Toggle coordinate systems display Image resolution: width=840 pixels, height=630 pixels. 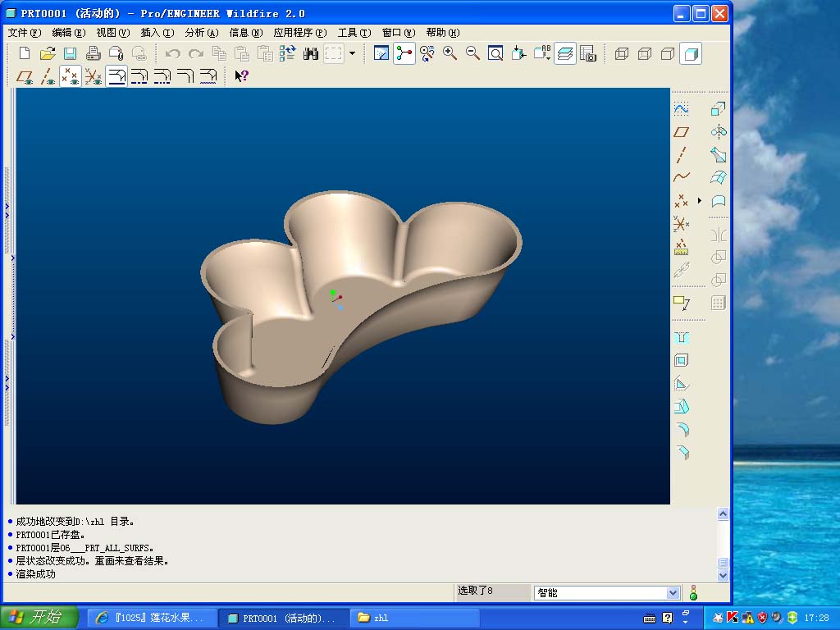click(94, 76)
